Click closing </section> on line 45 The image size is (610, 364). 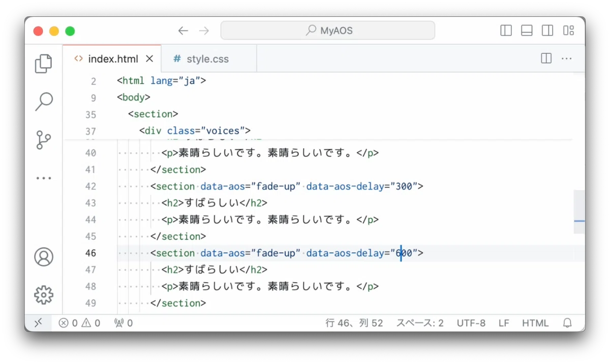tap(178, 236)
